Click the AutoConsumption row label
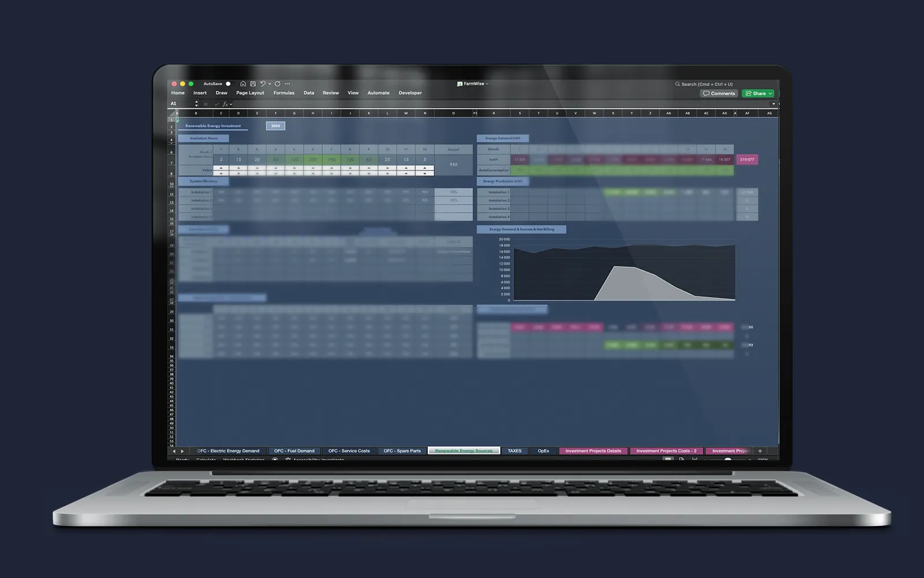This screenshot has width=924, height=578. (x=494, y=171)
